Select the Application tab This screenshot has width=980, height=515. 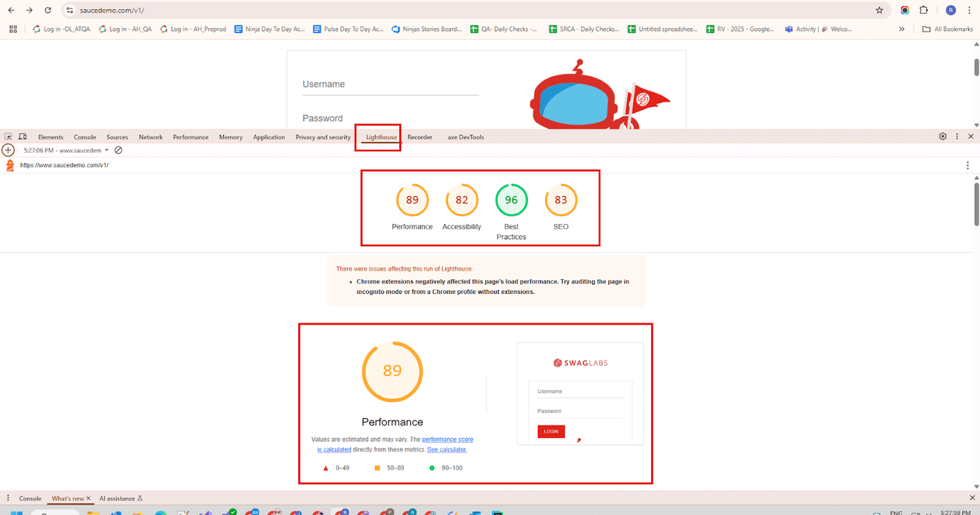tap(269, 137)
